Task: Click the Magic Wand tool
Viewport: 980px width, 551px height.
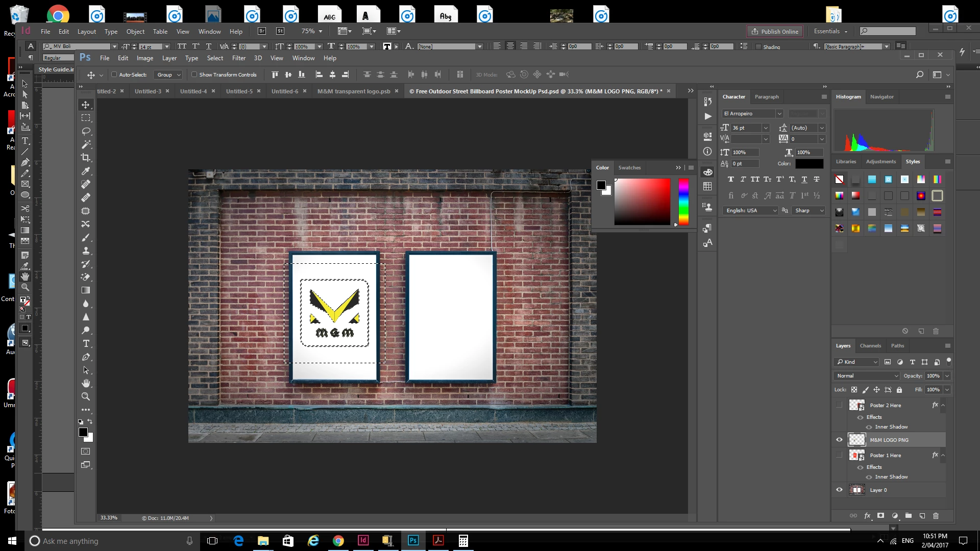Action: (86, 144)
